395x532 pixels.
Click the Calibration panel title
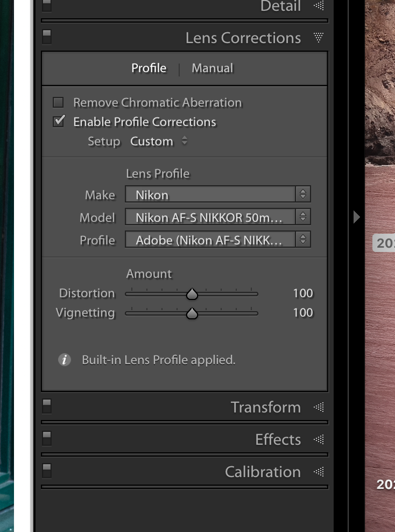(263, 472)
